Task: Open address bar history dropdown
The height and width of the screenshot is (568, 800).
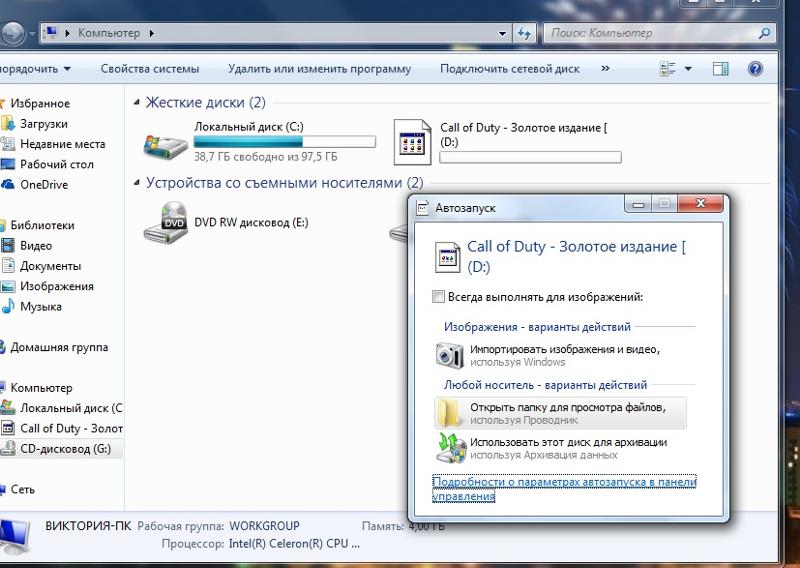Action: click(503, 34)
